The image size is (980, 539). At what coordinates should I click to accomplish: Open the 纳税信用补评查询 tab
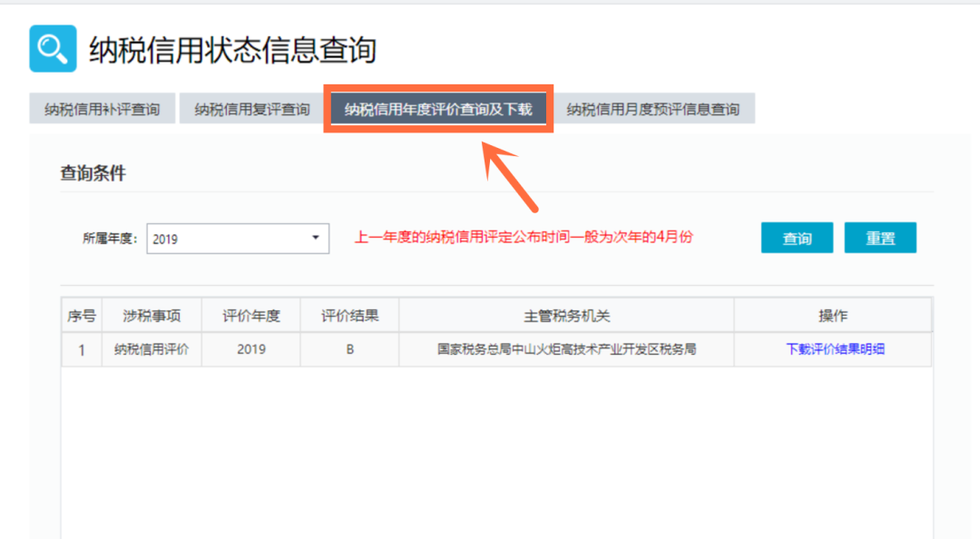pyautogui.click(x=103, y=109)
